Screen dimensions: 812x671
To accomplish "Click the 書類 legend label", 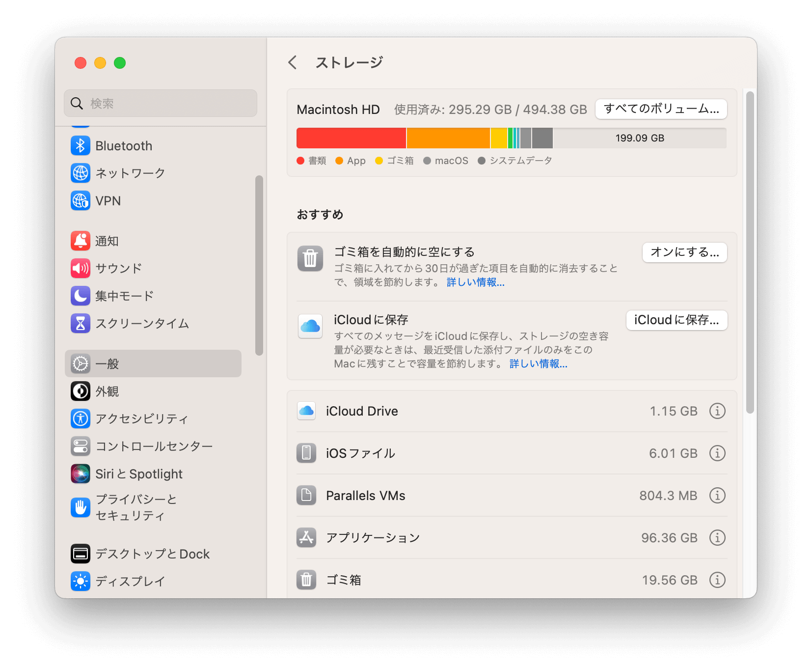I will click(317, 161).
